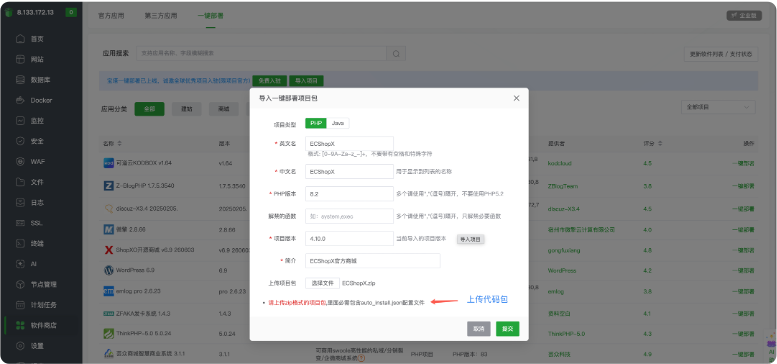Click the emlog pro app logo
This screenshot has width=777, height=364.
click(109, 292)
